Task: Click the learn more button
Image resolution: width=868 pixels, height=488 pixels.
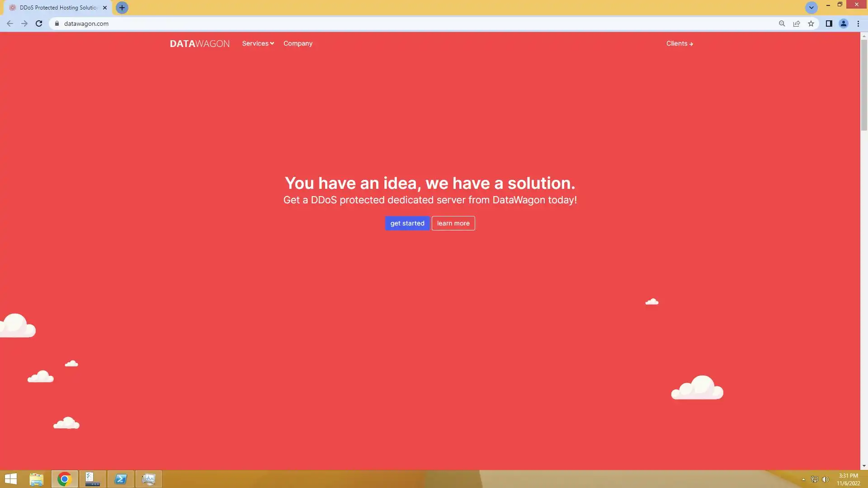Action: click(453, 223)
